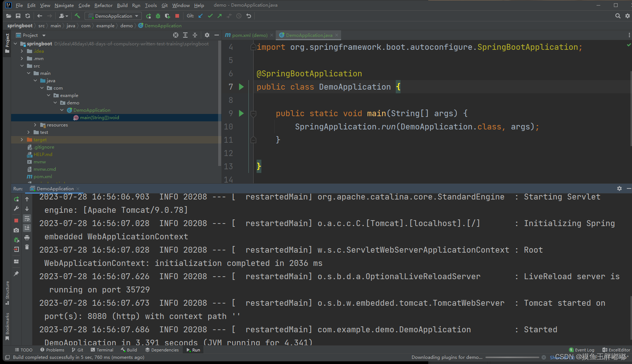
Task: Open DemoApplication run configuration dropdown
Action: 113,16
